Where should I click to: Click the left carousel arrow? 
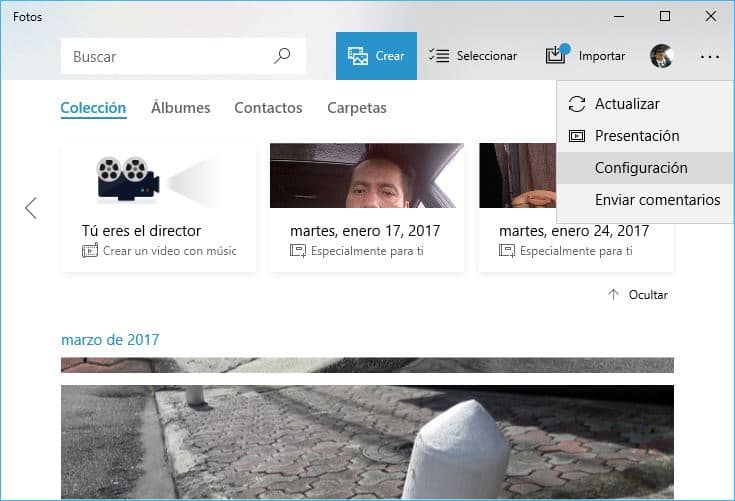coord(30,207)
